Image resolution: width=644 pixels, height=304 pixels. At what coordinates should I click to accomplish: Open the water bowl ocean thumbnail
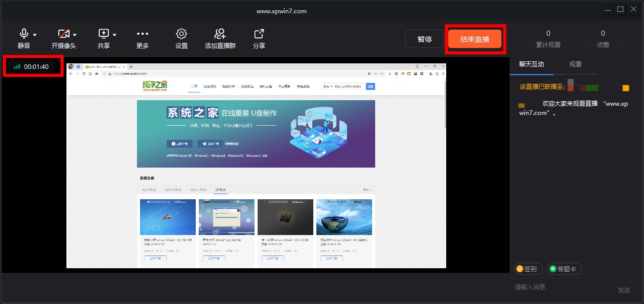pyautogui.click(x=344, y=217)
